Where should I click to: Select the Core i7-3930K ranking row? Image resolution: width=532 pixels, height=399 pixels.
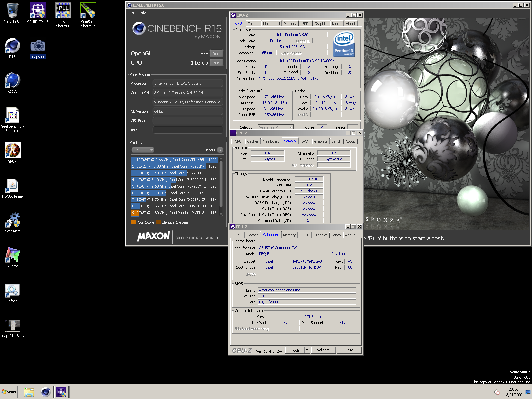click(175, 166)
